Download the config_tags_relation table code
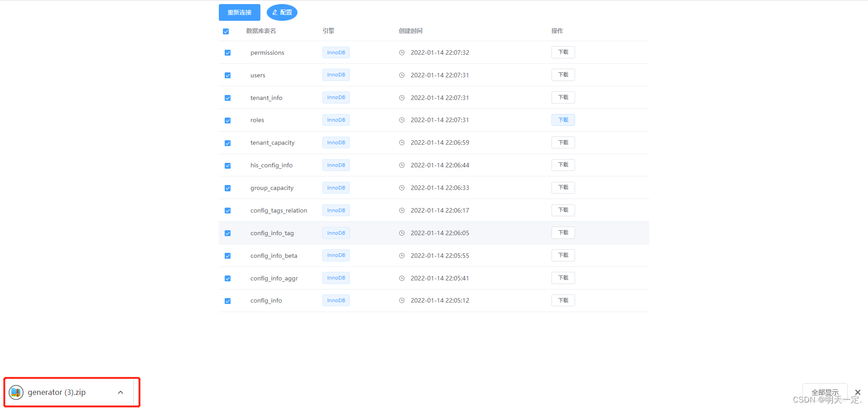Image resolution: width=868 pixels, height=408 pixels. 563,210
